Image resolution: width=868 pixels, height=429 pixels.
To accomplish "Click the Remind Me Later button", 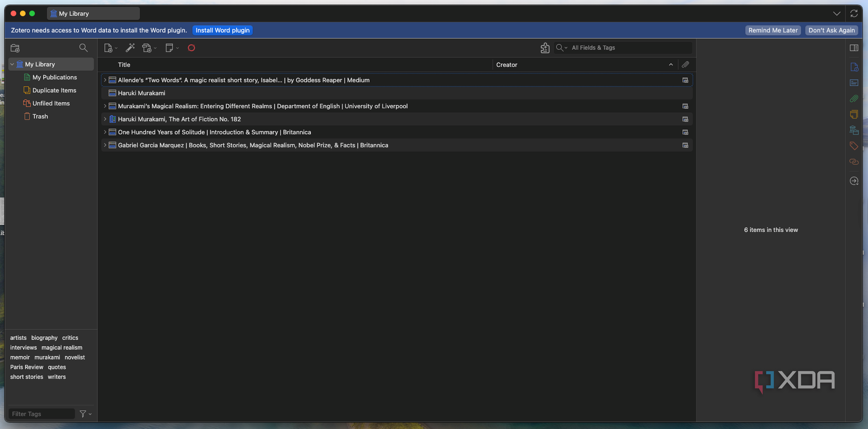I will coord(773,31).
